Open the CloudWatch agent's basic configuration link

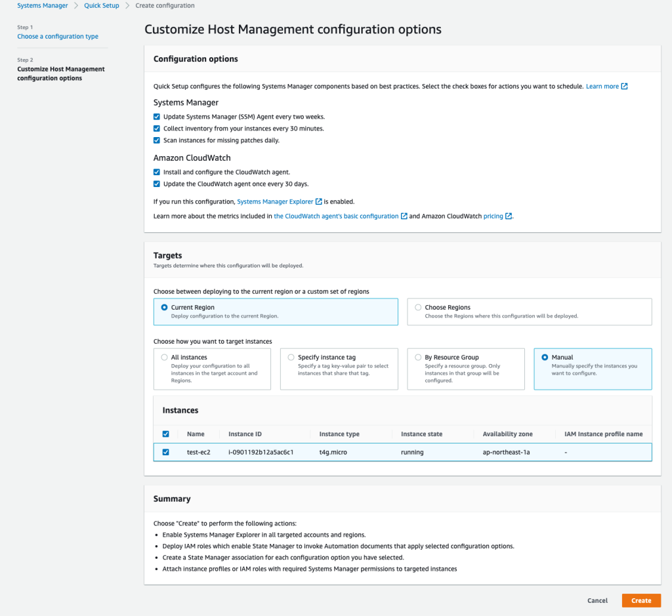[336, 216]
